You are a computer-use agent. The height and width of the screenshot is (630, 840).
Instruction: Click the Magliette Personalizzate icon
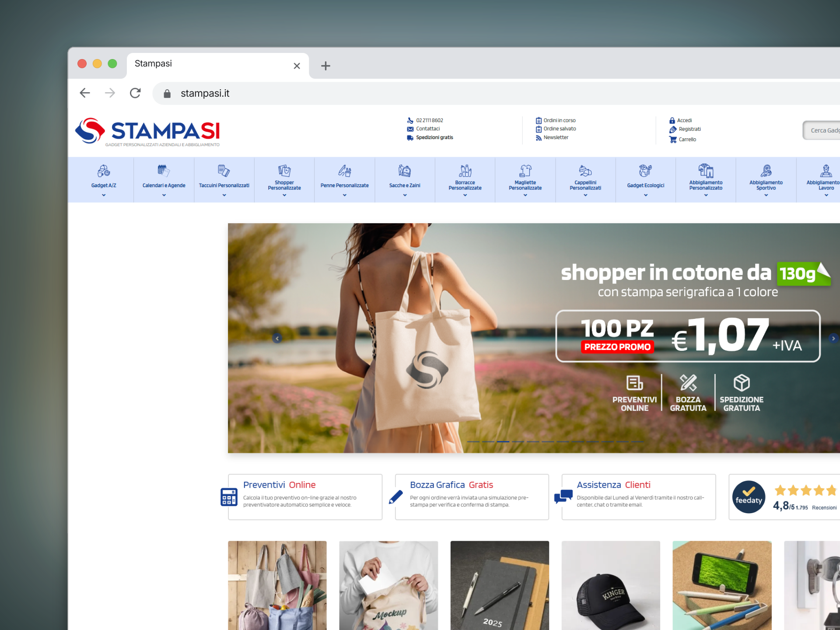pos(525,171)
